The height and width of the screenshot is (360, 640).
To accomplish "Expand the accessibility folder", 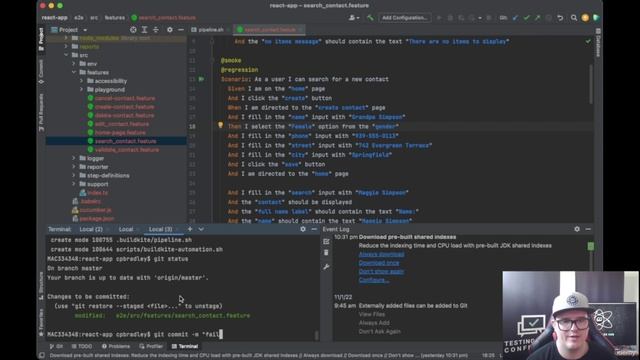I will (82, 81).
